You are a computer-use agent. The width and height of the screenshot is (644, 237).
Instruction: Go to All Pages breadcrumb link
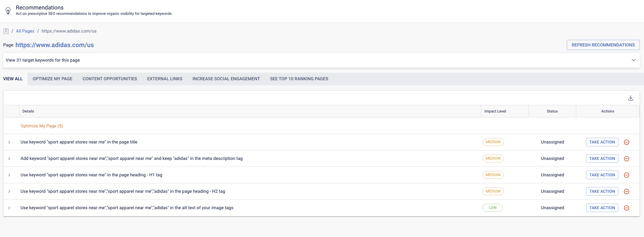tap(25, 31)
